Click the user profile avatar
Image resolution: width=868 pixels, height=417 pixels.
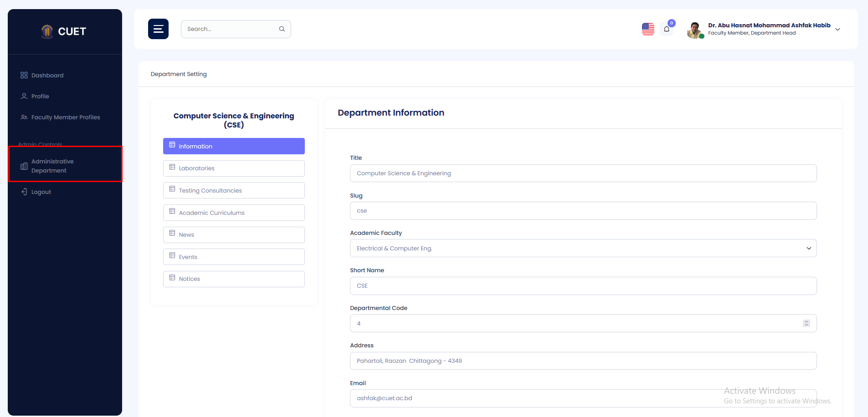pyautogui.click(x=694, y=30)
